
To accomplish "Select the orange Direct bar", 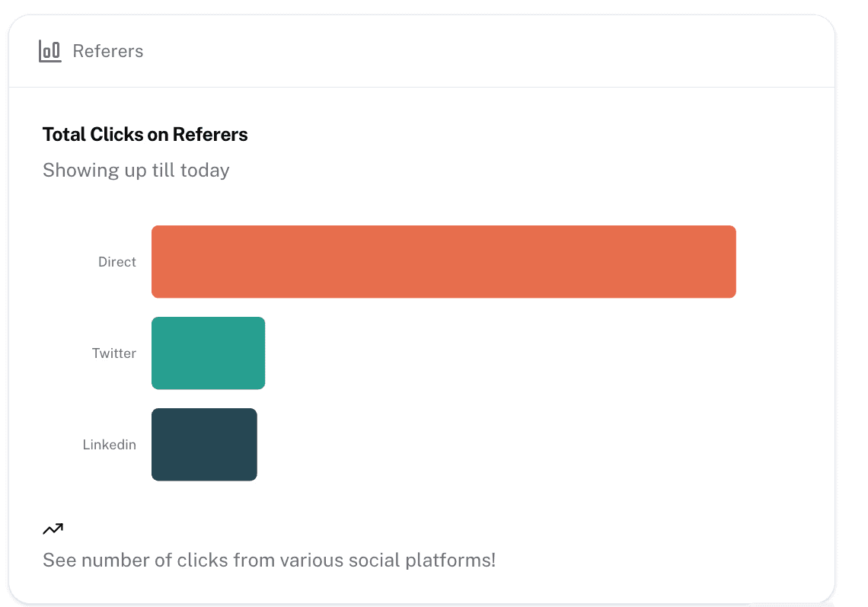I will 443,261.
